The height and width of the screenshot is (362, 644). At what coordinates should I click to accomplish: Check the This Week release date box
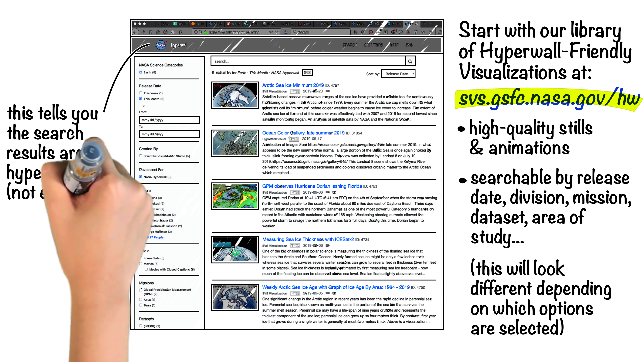[x=141, y=93]
